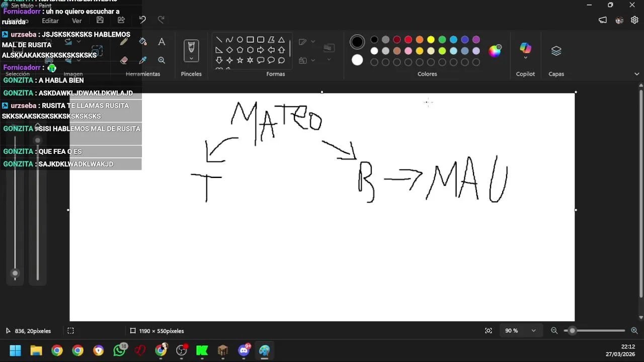Click the Share icon next to Save
644x362 pixels.
click(121, 20)
